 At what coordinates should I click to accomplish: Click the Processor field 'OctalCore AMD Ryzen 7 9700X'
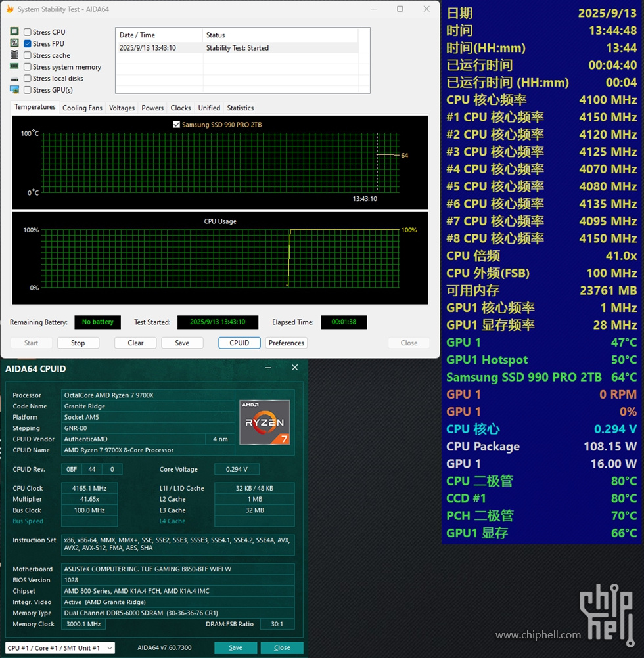[148, 395]
